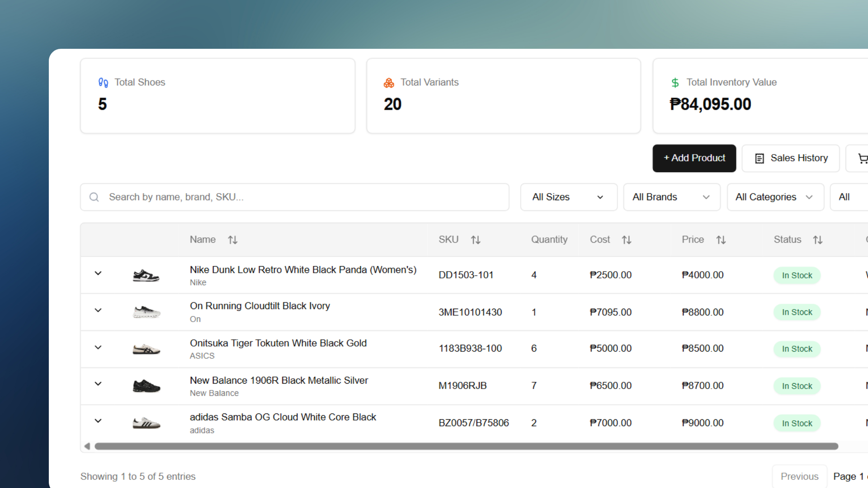This screenshot has width=868, height=488.
Task: Click the shoe icon in Total Shoes card
Action: click(x=103, y=83)
